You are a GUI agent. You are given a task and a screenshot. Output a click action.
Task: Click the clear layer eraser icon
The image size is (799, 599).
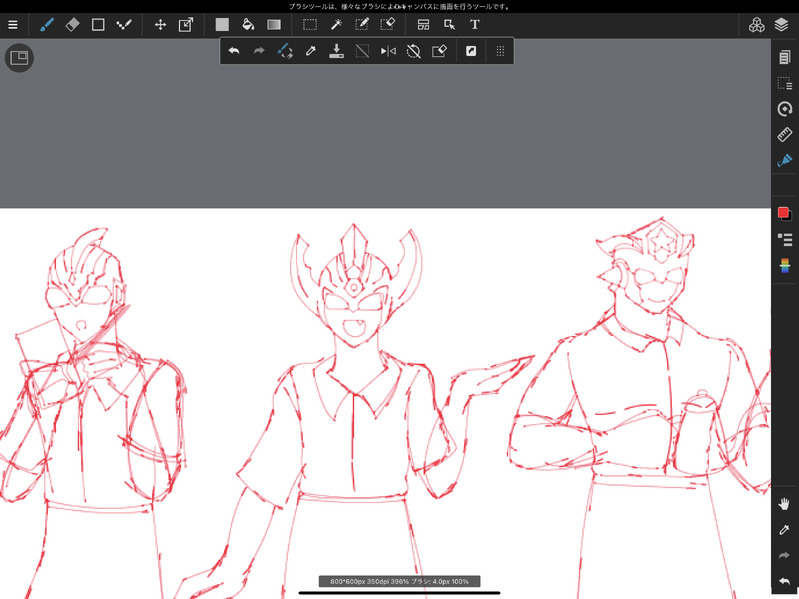[x=439, y=51]
